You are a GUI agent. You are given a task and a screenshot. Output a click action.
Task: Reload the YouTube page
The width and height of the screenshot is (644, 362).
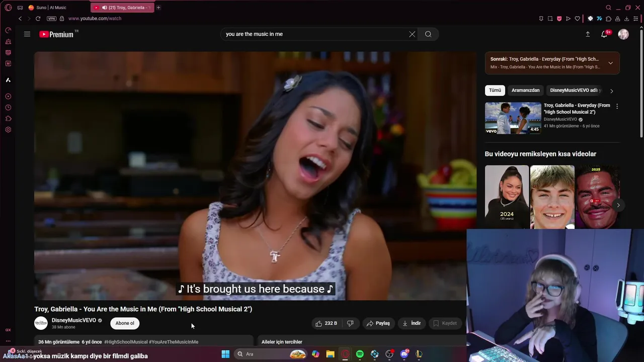38,19
